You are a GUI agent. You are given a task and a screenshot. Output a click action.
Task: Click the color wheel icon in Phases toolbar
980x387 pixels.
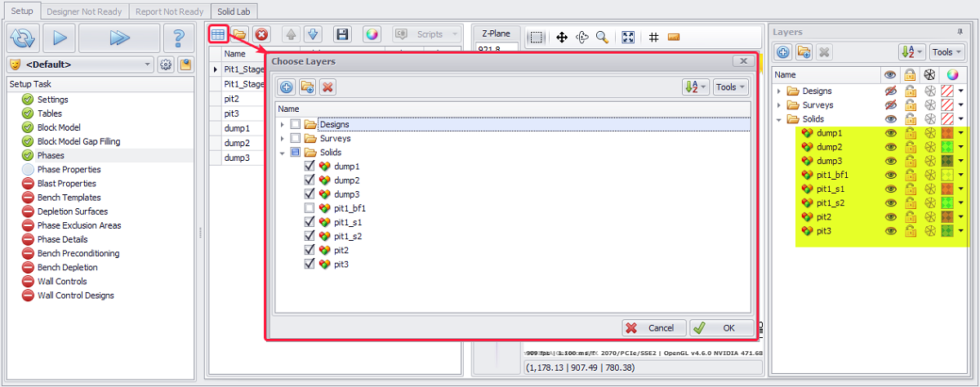point(372,34)
